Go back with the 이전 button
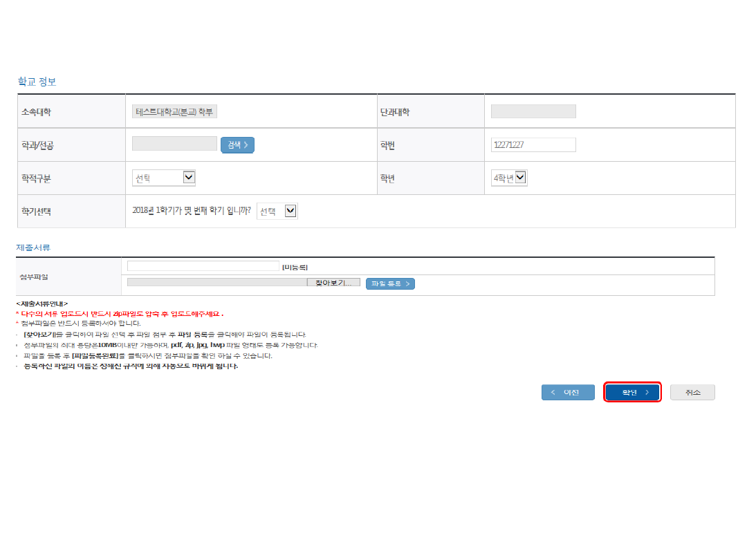The image size is (747, 560). pos(568,393)
